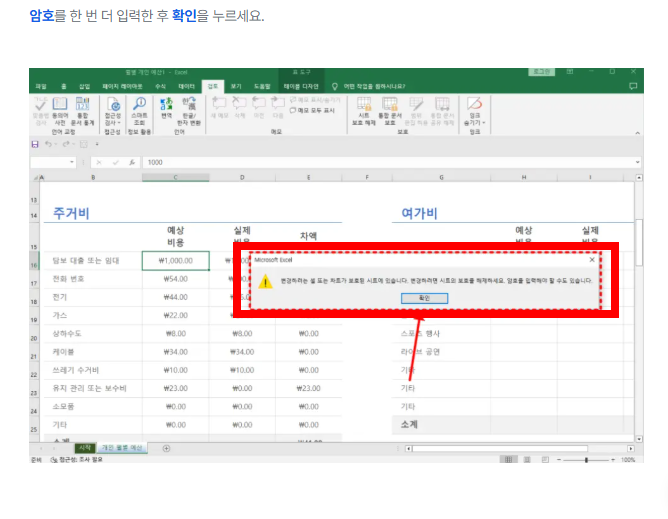Viewport: 668px width, 519px height.
Task: Select the 시작 sheet tab
Action: pyautogui.click(x=85, y=448)
